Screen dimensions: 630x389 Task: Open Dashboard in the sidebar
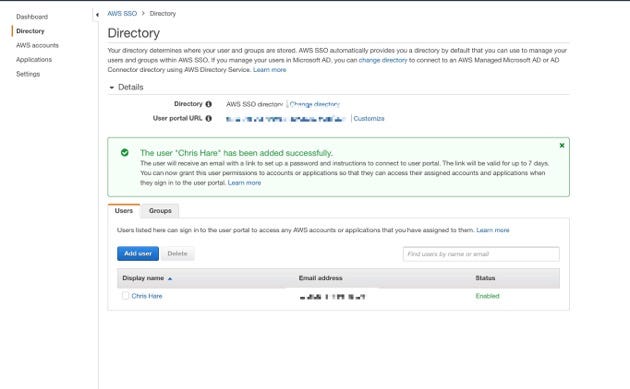tap(32, 17)
